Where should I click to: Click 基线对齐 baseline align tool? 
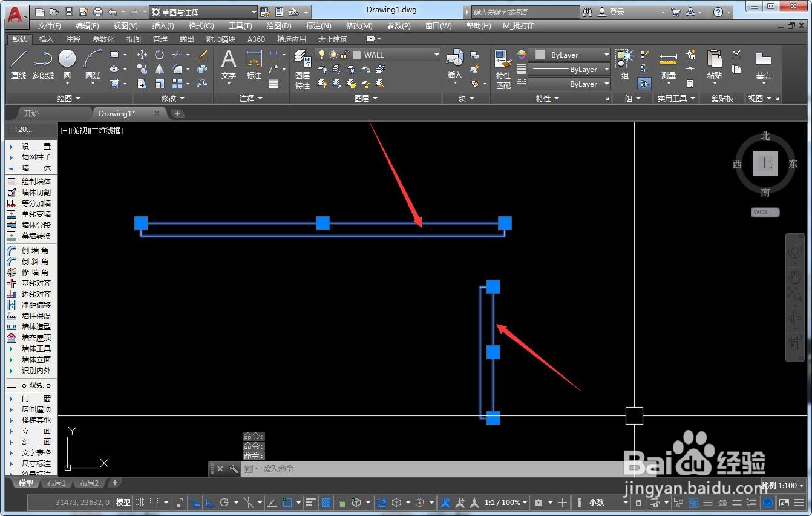pos(36,283)
